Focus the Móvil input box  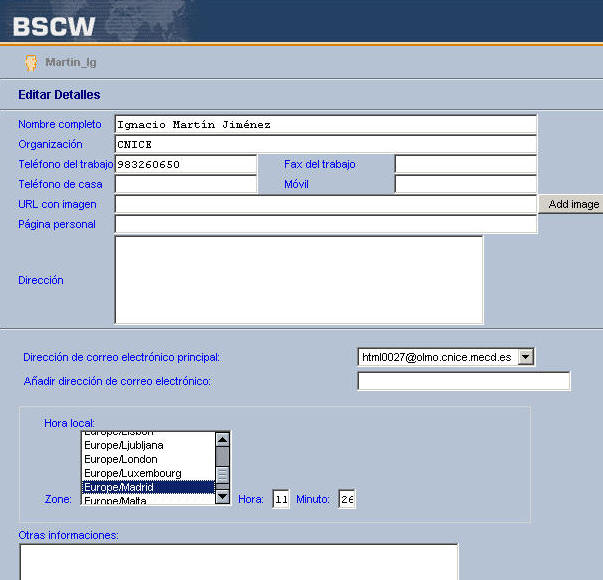tap(465, 184)
